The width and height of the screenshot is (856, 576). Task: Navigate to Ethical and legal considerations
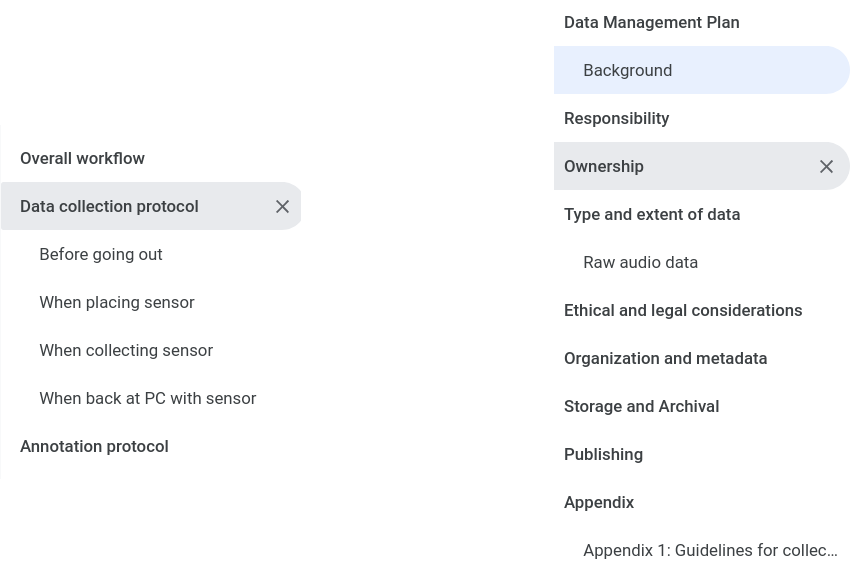pos(682,310)
